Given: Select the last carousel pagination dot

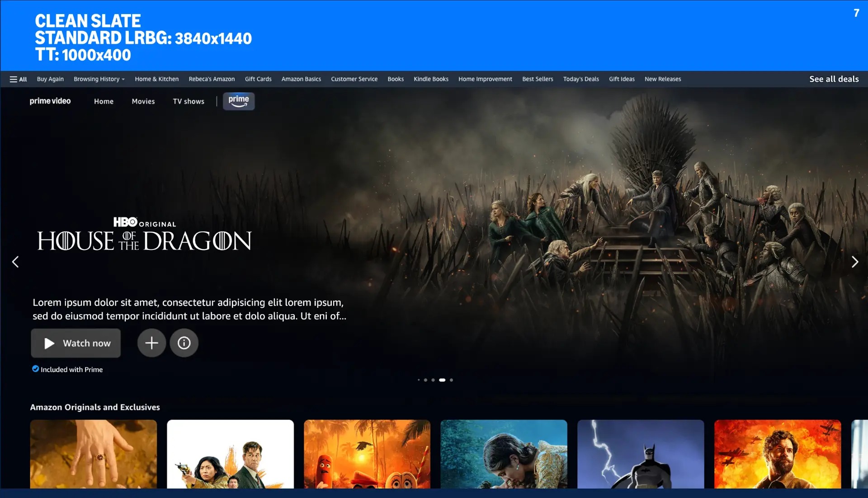Looking at the screenshot, I should (x=451, y=380).
